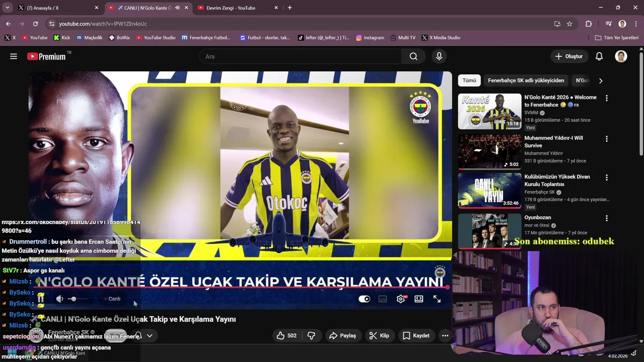Pause the live video
The image size is (644, 362).
[41, 299]
